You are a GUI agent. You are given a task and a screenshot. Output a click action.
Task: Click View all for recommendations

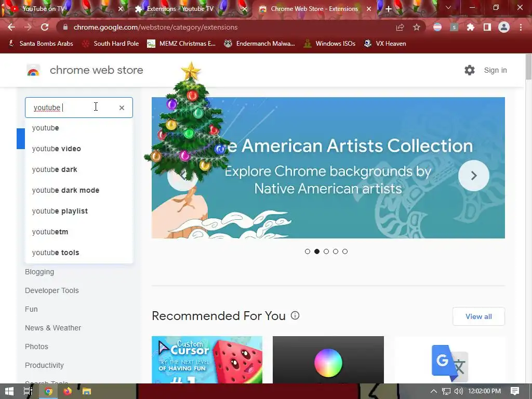[478, 316]
